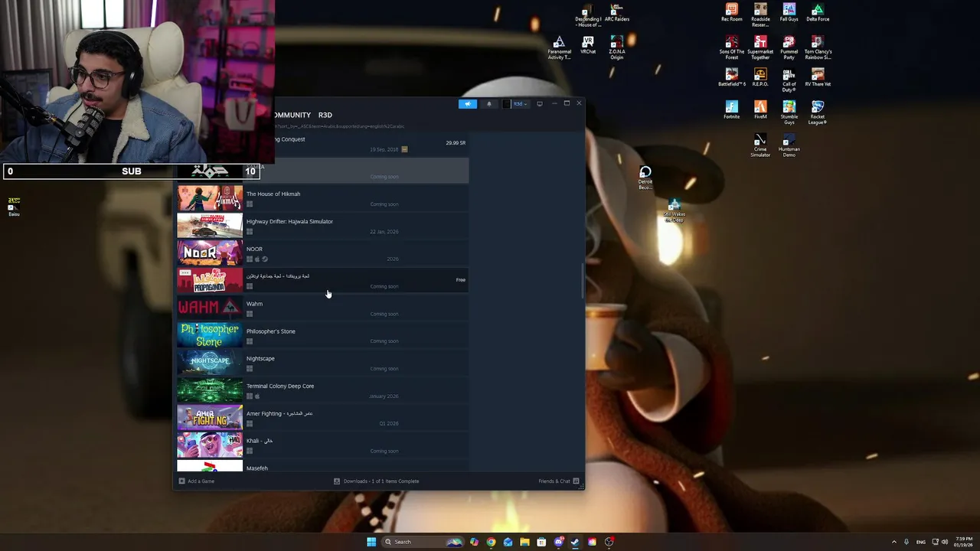Click Terminal Colony Deep Core thumbnail
Viewport: 980px width, 551px height.
click(210, 390)
